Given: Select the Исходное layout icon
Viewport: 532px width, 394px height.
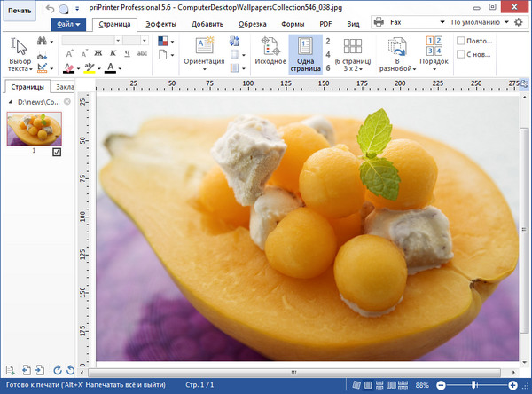Looking at the screenshot, I should [270, 53].
